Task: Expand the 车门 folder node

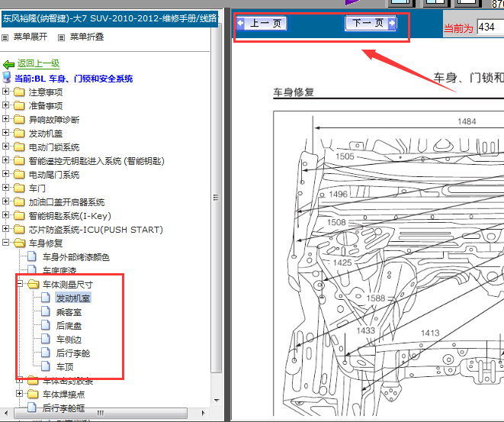Action: pyautogui.click(x=5, y=187)
